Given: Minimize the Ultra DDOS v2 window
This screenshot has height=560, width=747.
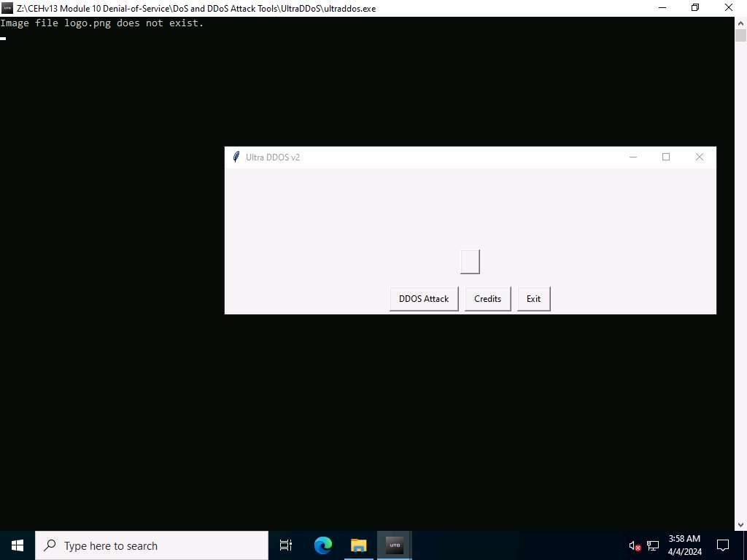Looking at the screenshot, I should tap(633, 157).
